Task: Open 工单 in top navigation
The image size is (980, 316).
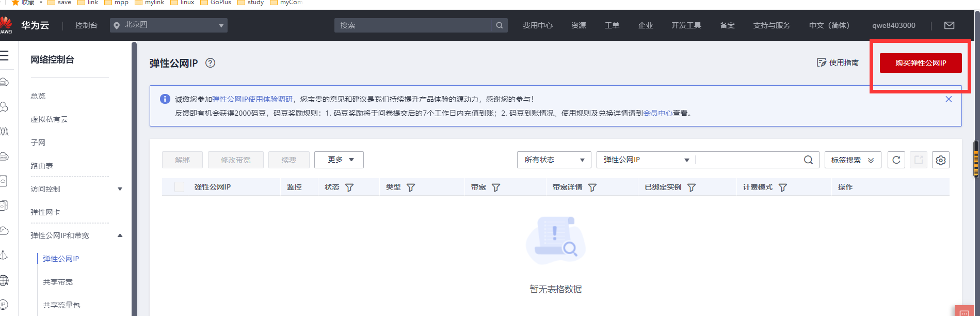Action: pyautogui.click(x=612, y=25)
